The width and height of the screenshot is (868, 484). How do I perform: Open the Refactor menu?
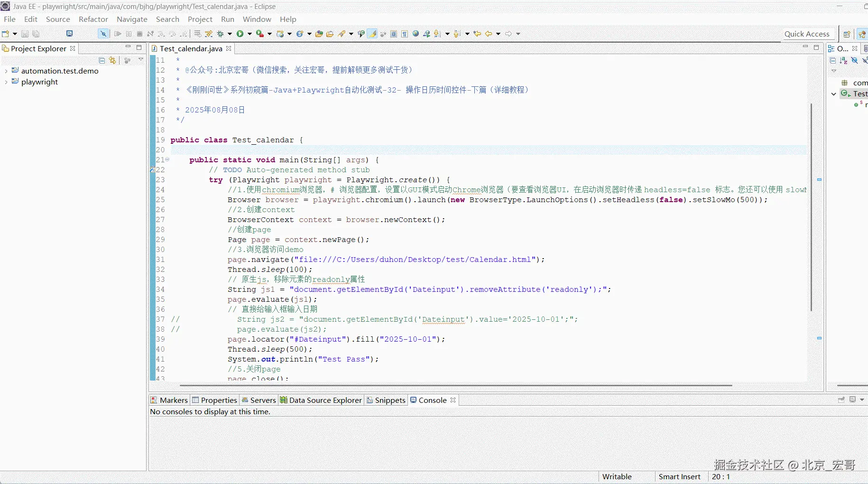tap(93, 19)
